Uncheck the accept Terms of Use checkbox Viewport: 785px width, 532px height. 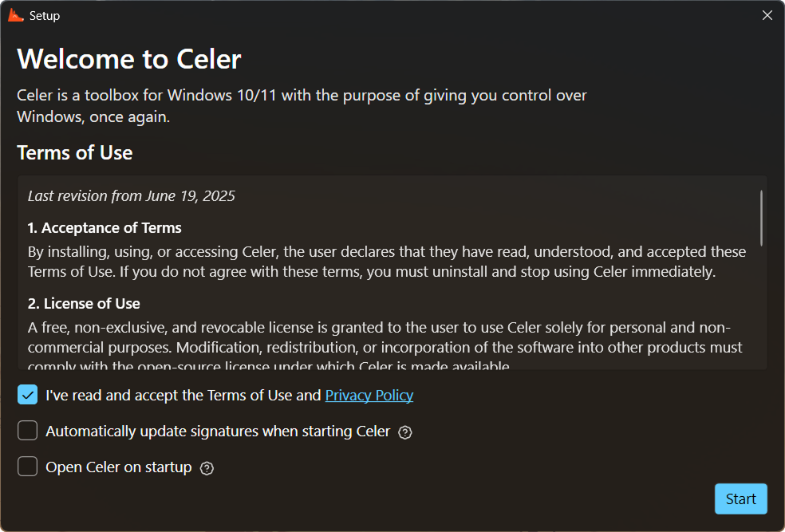click(28, 395)
